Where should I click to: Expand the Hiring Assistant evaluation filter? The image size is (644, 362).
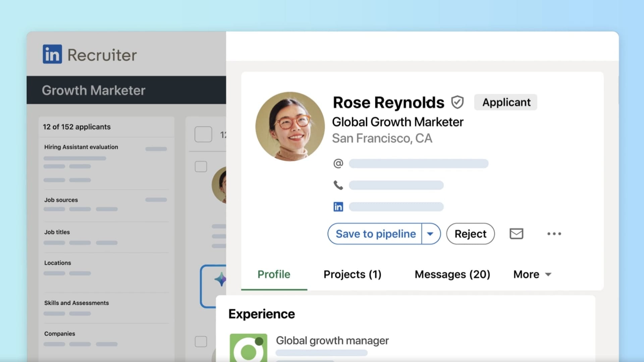click(x=81, y=147)
